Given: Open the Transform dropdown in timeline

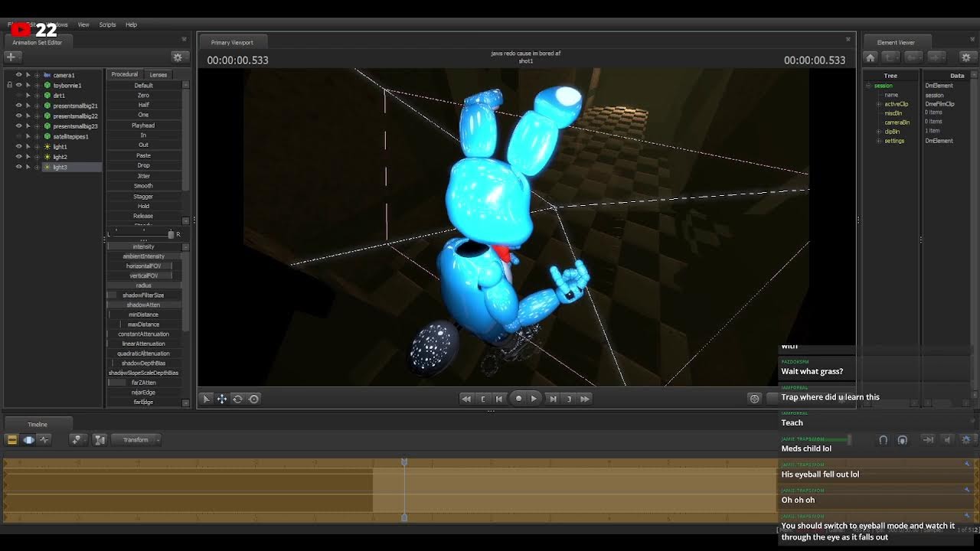Looking at the screenshot, I should [x=137, y=440].
